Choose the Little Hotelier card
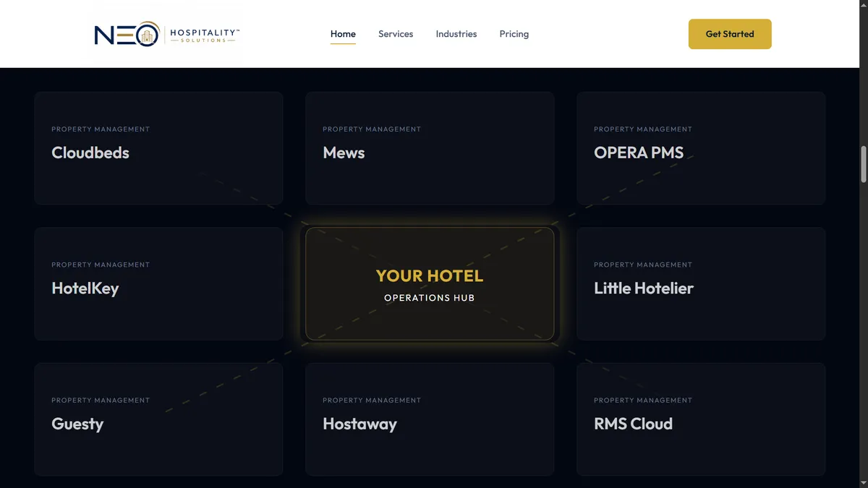The image size is (868, 488). point(701,283)
